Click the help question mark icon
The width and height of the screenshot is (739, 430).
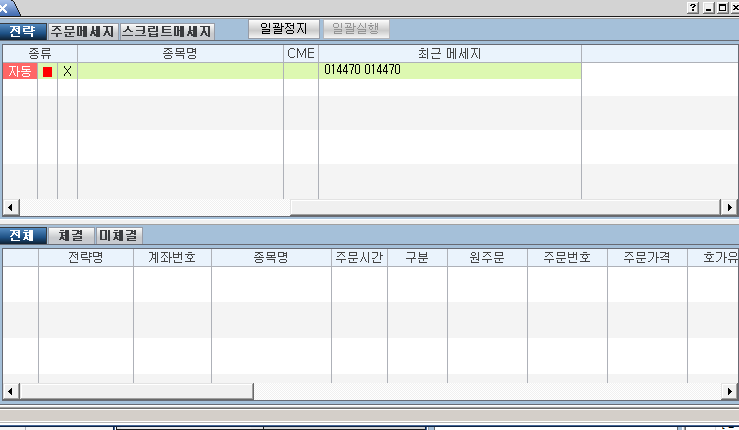pyautogui.click(x=693, y=7)
